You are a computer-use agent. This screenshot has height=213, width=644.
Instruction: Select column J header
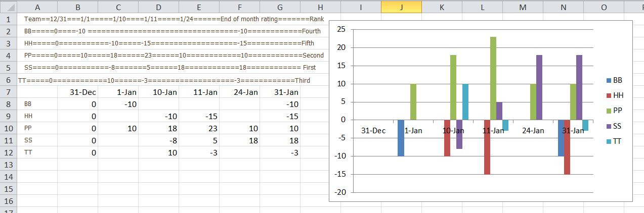pos(401,7)
